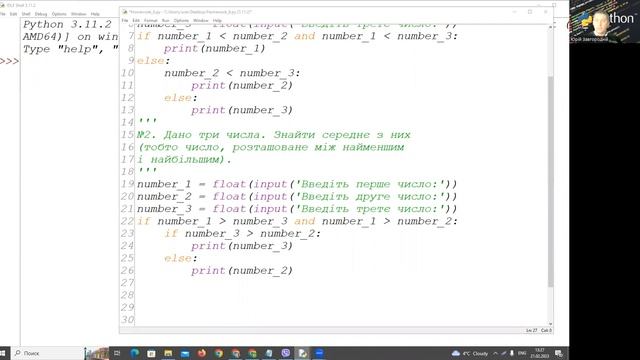Click line 24 'print(number_3)'
Screen dimensions: 640x360
point(242,246)
